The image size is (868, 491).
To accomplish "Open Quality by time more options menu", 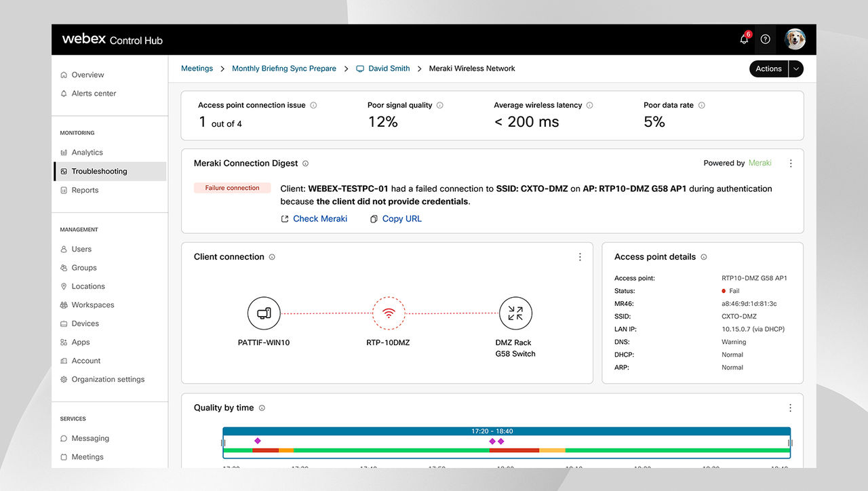I will (790, 408).
